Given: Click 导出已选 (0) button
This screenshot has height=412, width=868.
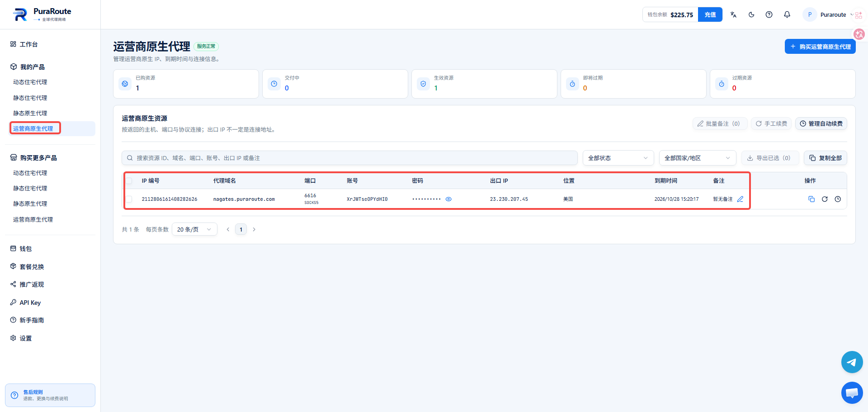Looking at the screenshot, I should 770,158.
